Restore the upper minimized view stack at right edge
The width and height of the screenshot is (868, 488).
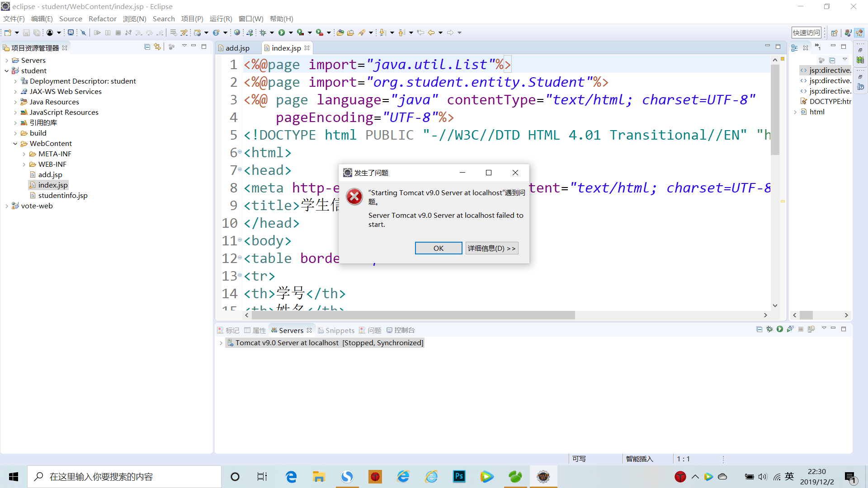coord(860,50)
